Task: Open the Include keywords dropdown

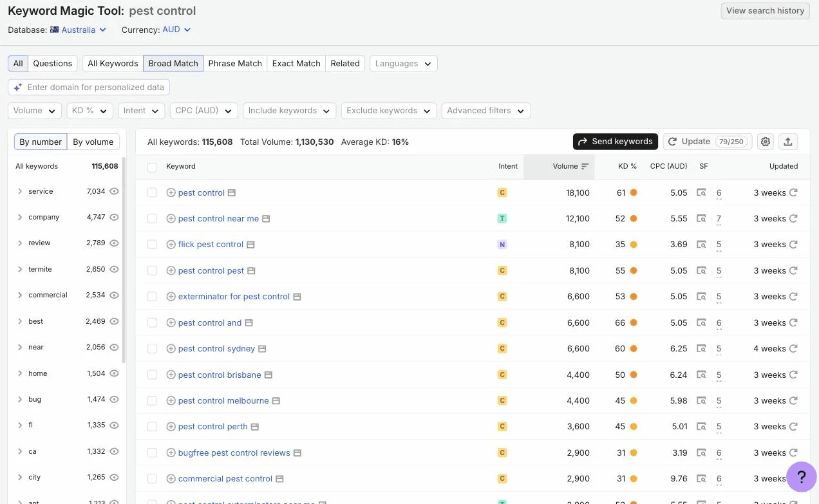Action: coord(290,111)
